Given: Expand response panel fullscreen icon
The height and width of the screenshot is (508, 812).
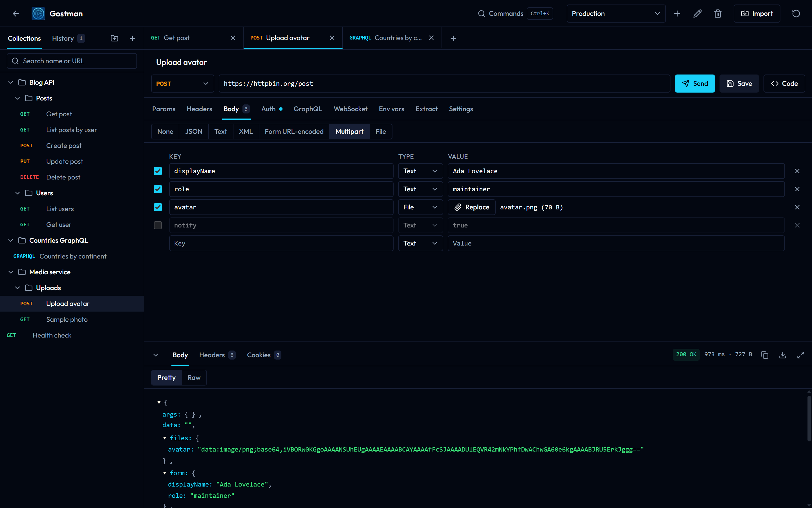Looking at the screenshot, I should 801,355.
